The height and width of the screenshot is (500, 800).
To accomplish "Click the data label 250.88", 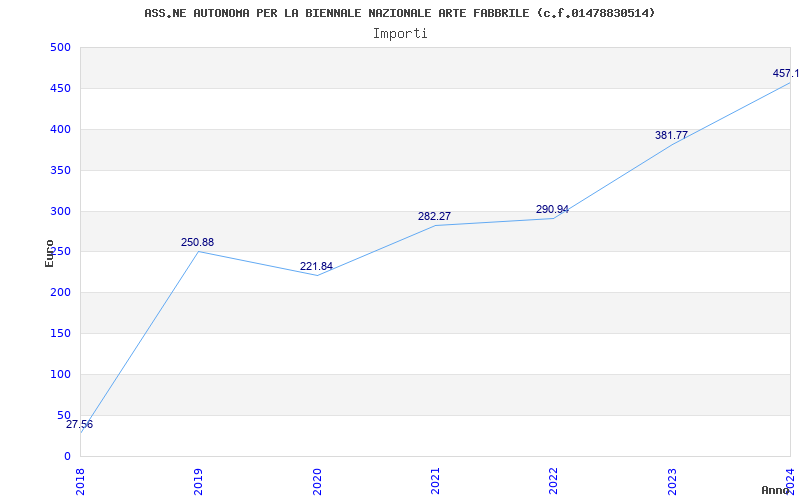I will (x=197, y=242).
